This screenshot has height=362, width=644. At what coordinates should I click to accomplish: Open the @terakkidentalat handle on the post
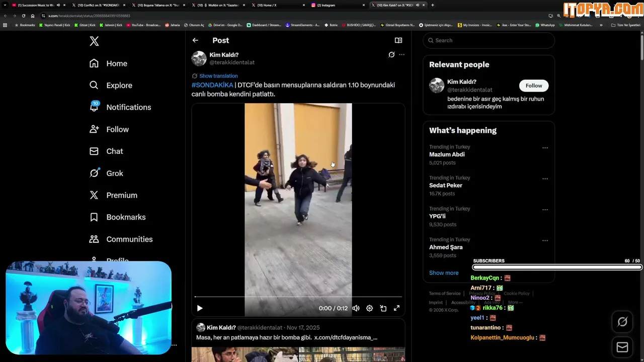232,62
